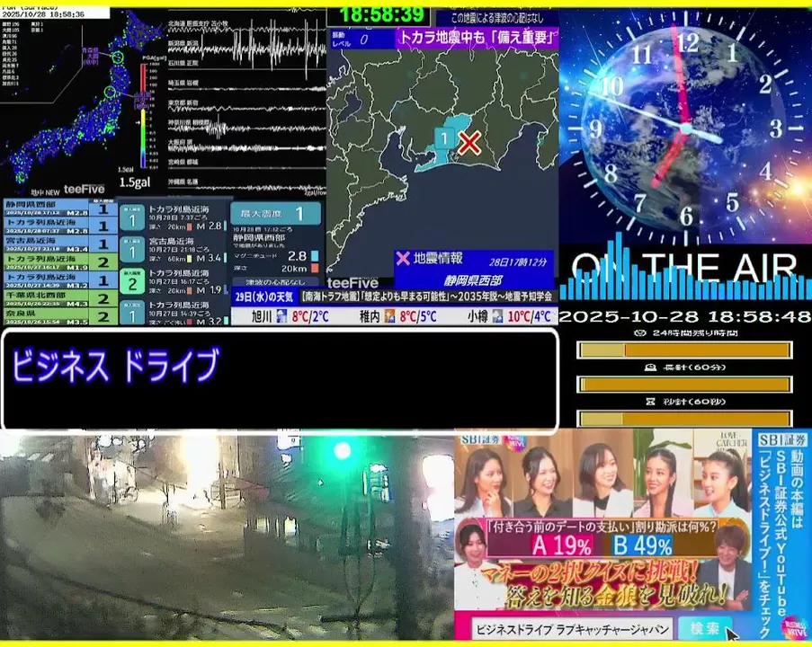Screen dimensions: 812x647
Task: Click the 地震情報 heading on the map
Action: click(438, 258)
